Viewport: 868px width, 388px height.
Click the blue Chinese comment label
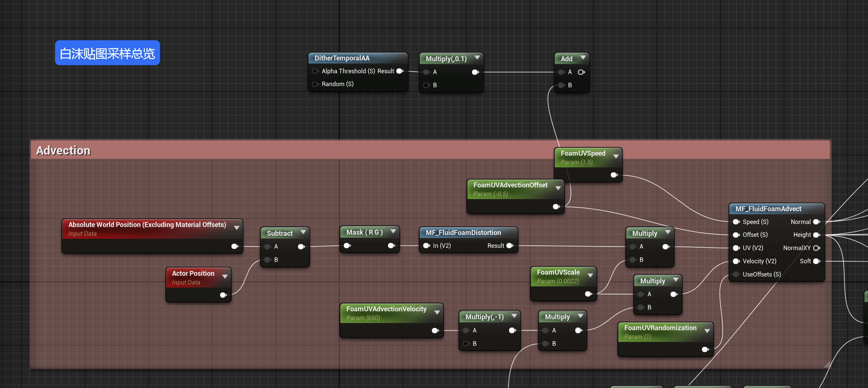[x=107, y=53]
